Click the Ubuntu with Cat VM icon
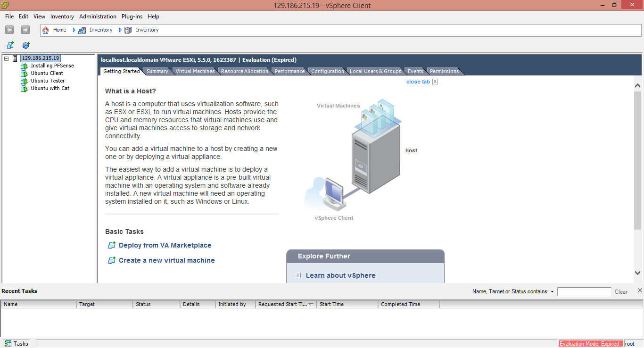This screenshot has width=644, height=348. (25, 89)
